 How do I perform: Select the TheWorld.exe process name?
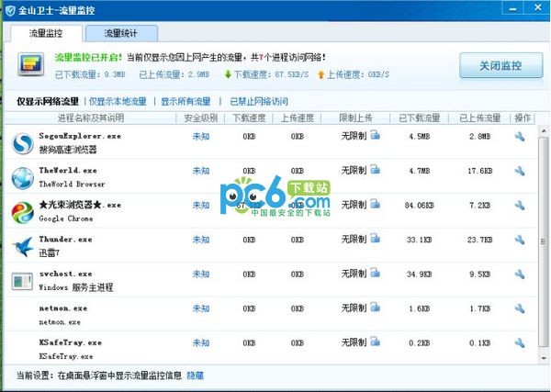coord(68,171)
